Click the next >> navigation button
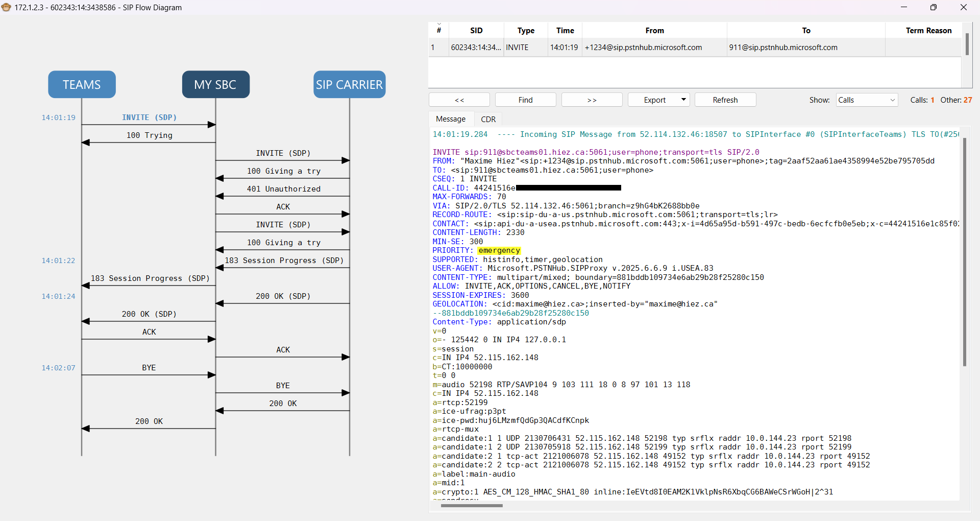Screen dimensions: 980x521 click(592, 100)
